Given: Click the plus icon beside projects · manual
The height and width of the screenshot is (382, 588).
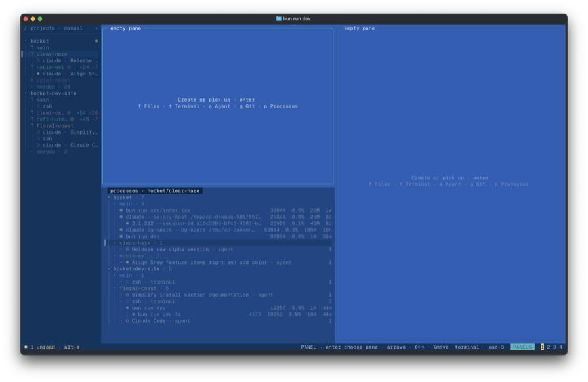Looking at the screenshot, I should click(96, 28).
